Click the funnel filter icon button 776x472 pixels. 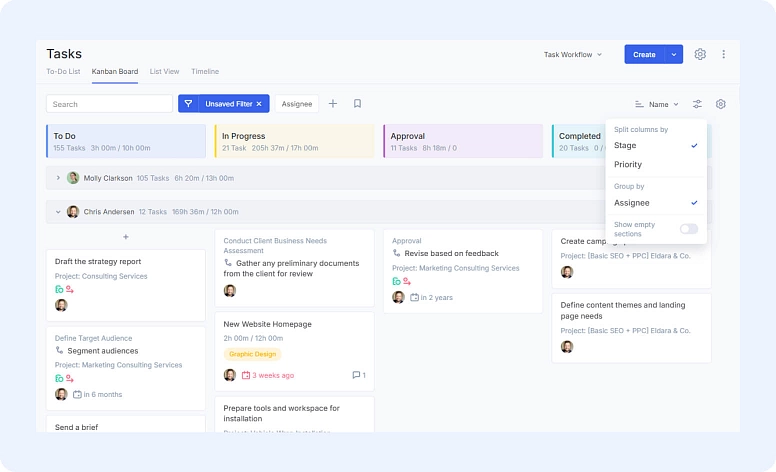coord(188,104)
